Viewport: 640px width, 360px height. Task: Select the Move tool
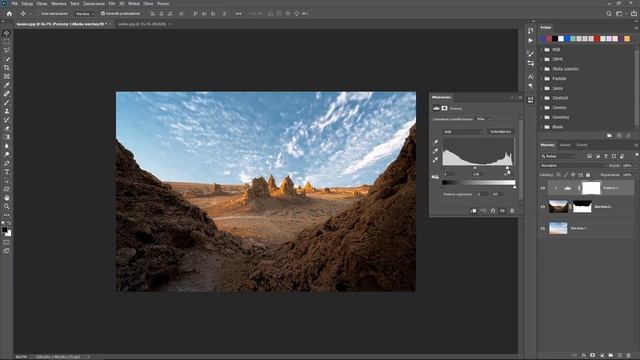(x=7, y=33)
